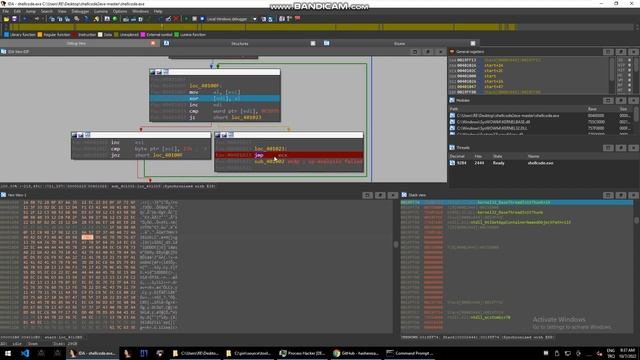This screenshot has height=360, width=640.
Task: Close the Threads panel
Action: pos(633,148)
